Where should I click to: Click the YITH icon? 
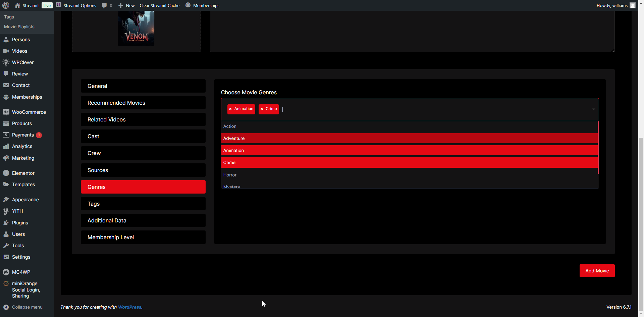tap(6, 211)
